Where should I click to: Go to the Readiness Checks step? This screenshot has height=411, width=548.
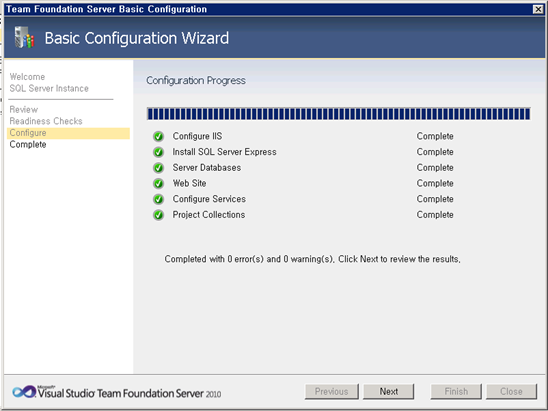point(46,121)
